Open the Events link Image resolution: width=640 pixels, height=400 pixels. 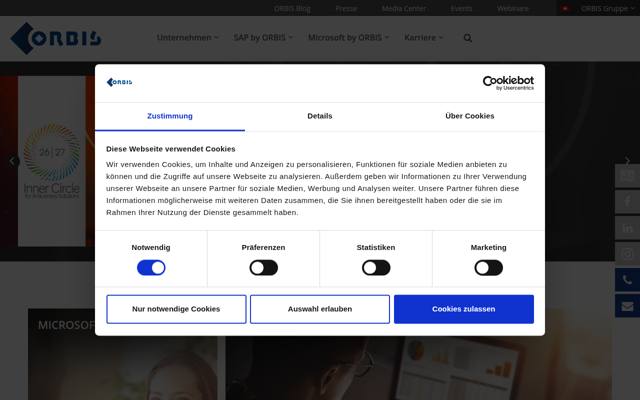tap(461, 8)
